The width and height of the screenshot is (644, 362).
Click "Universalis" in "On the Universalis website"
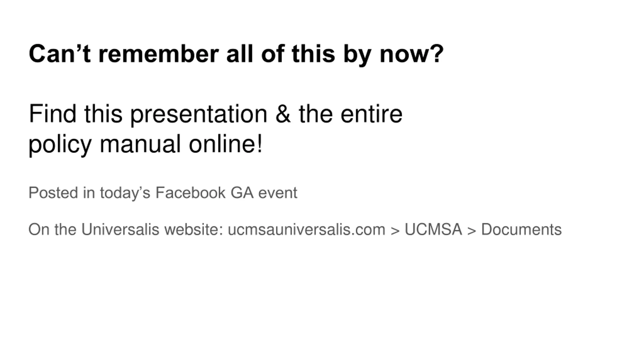coord(120,230)
